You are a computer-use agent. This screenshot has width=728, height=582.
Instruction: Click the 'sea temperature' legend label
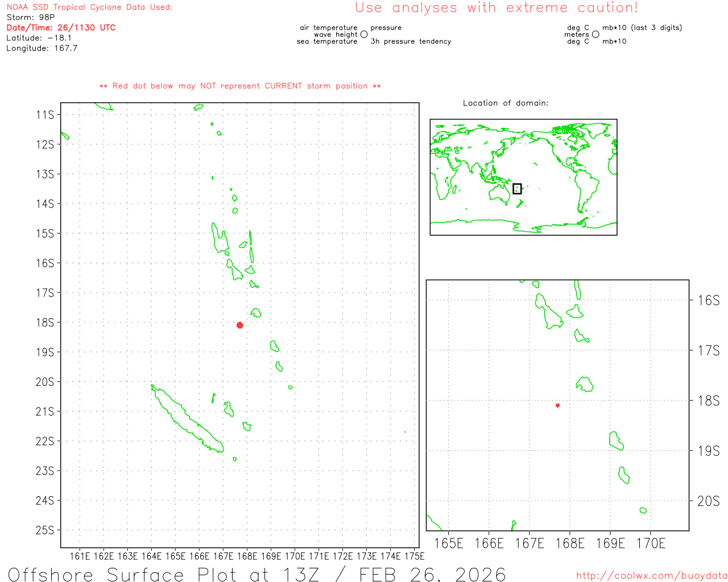(327, 41)
